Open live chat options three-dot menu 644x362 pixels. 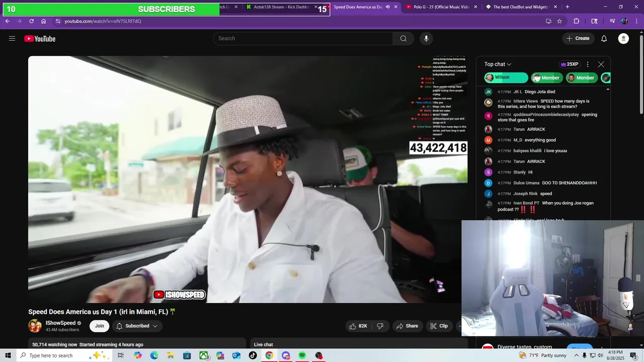587,64
